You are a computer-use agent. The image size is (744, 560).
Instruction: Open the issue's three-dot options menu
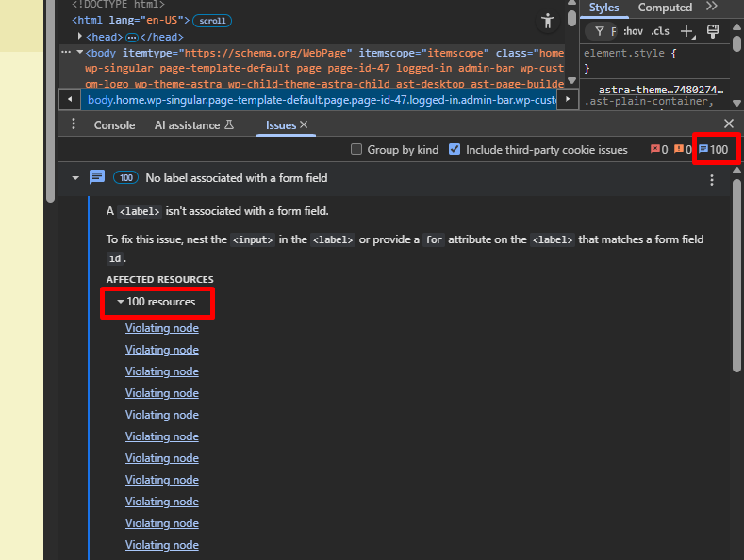(711, 180)
